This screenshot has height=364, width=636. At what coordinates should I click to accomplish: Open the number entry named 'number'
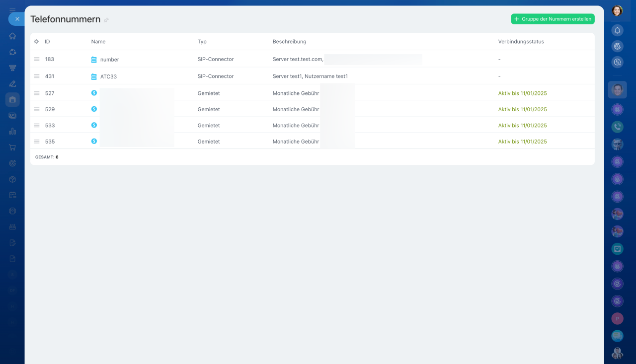[x=109, y=60]
